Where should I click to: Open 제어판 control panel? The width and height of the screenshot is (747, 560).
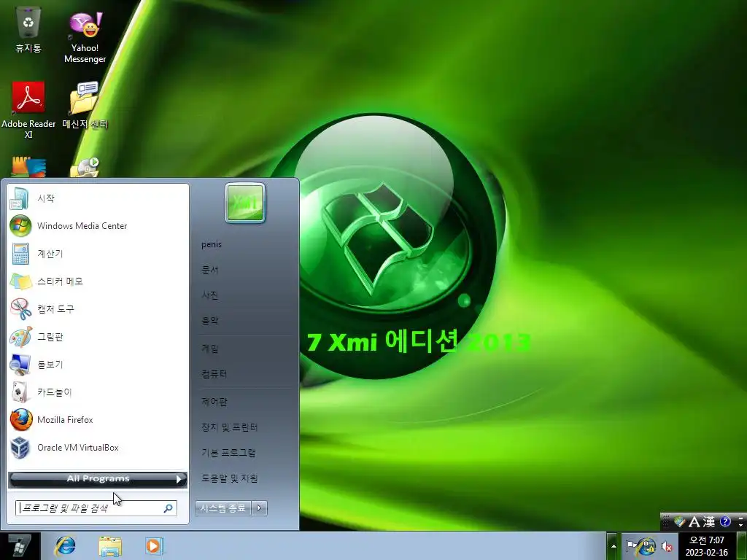(214, 402)
